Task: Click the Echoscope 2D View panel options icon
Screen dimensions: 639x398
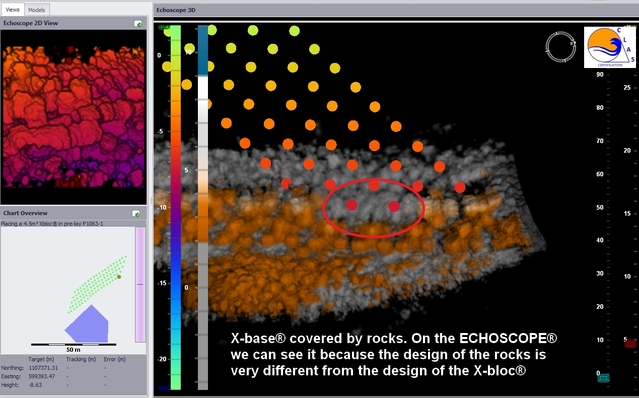Action: tap(138, 24)
